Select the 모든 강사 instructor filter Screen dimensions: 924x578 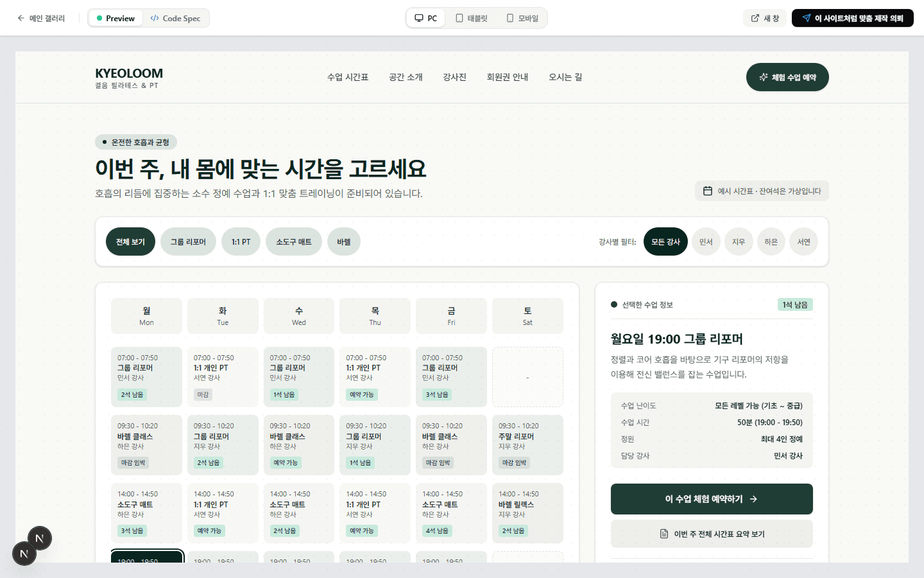[665, 241]
